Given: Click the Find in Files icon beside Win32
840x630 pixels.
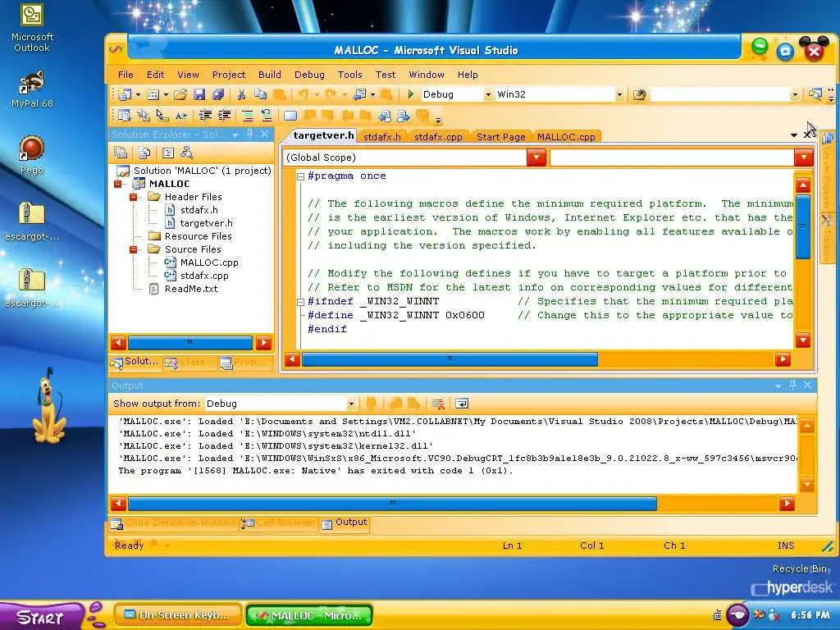Looking at the screenshot, I should coord(639,95).
